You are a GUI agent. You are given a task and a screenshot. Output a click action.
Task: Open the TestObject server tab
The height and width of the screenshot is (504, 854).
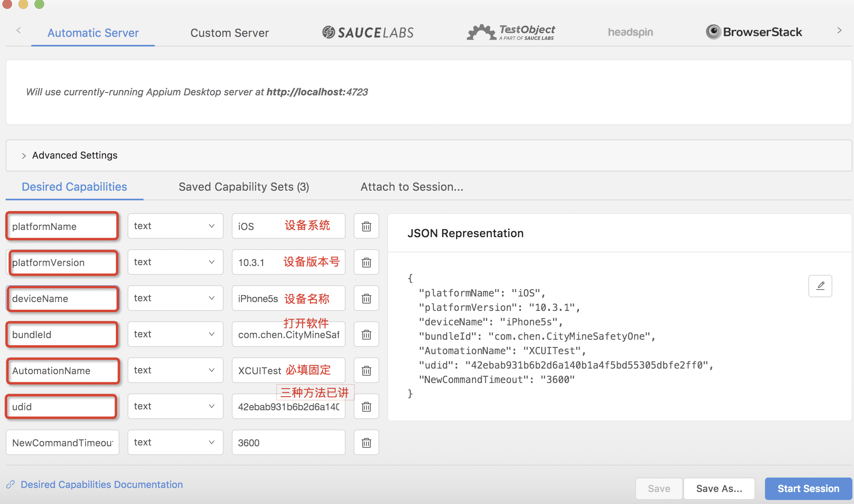(511, 32)
